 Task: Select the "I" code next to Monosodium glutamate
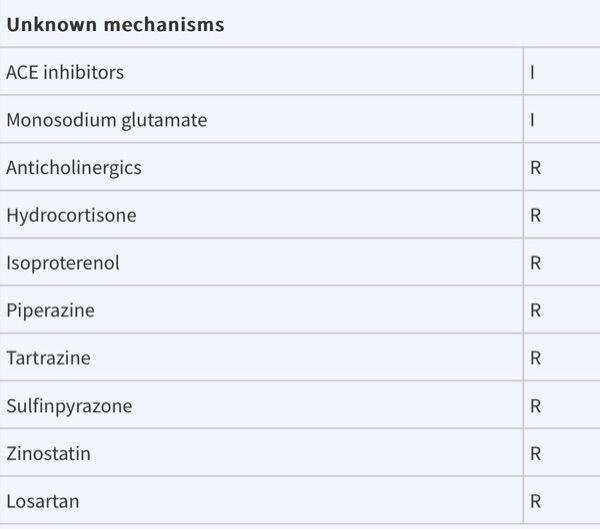click(533, 120)
